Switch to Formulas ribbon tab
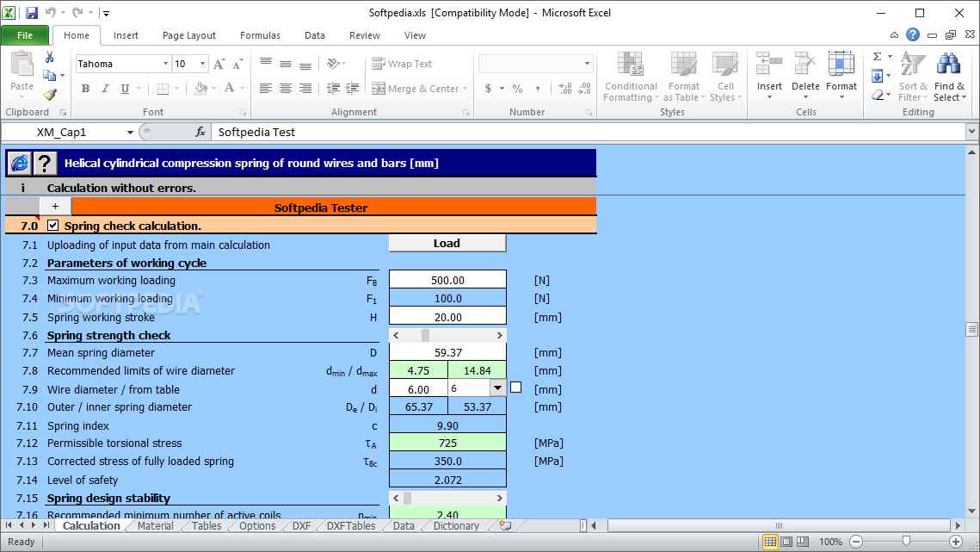Screen dimensions: 980x552 click(260, 35)
